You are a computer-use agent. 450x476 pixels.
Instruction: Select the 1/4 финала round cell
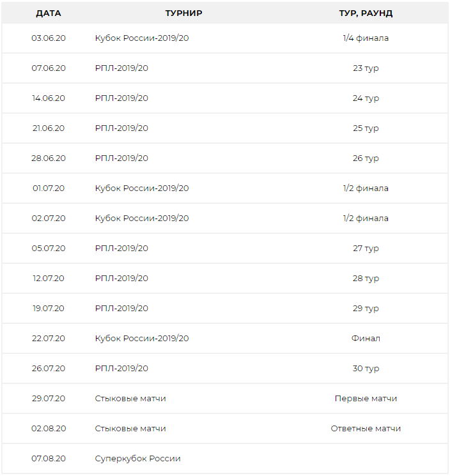click(x=366, y=38)
